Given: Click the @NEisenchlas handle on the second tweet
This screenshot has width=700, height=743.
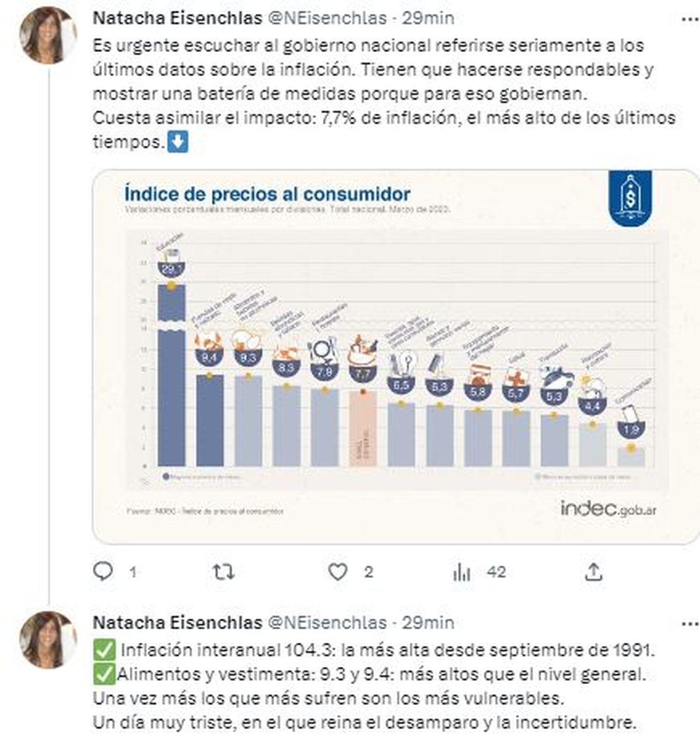Looking at the screenshot, I should click(x=327, y=623).
